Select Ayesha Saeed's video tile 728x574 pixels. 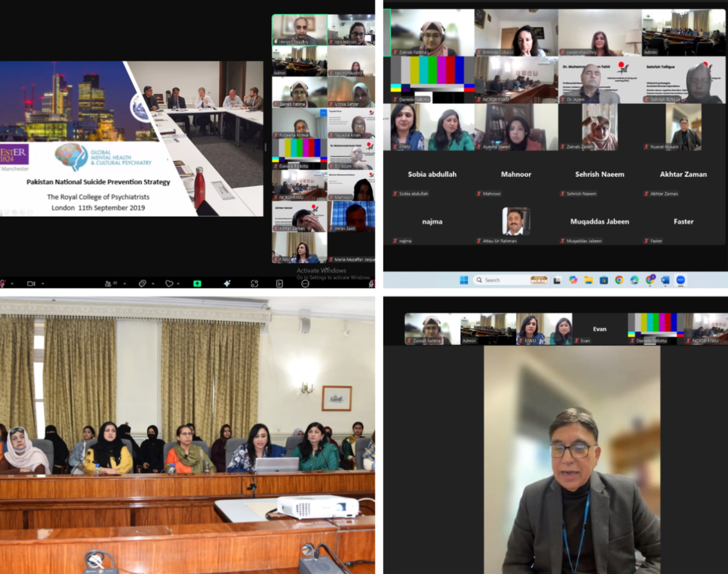click(x=516, y=127)
